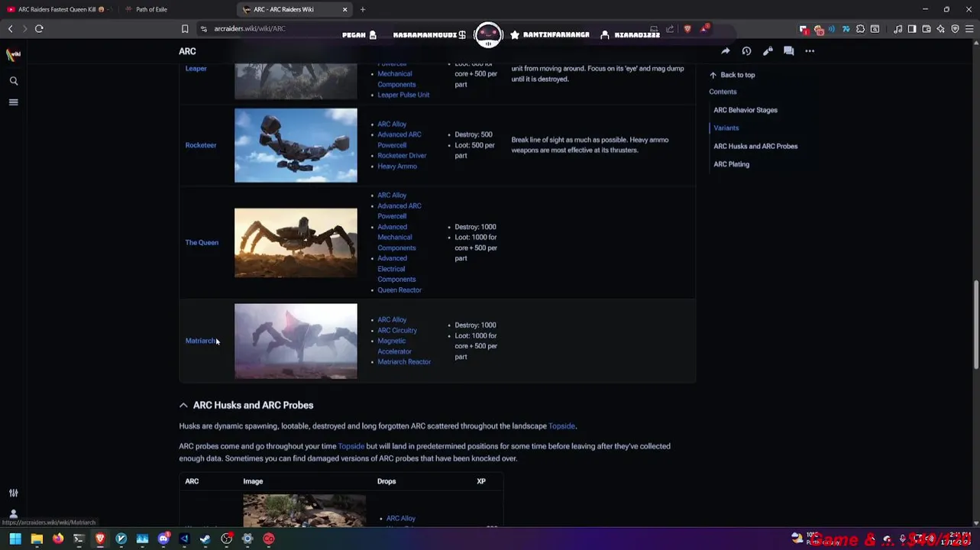
Task: Open the Brave playlist music note icon
Action: pyautogui.click(x=898, y=29)
